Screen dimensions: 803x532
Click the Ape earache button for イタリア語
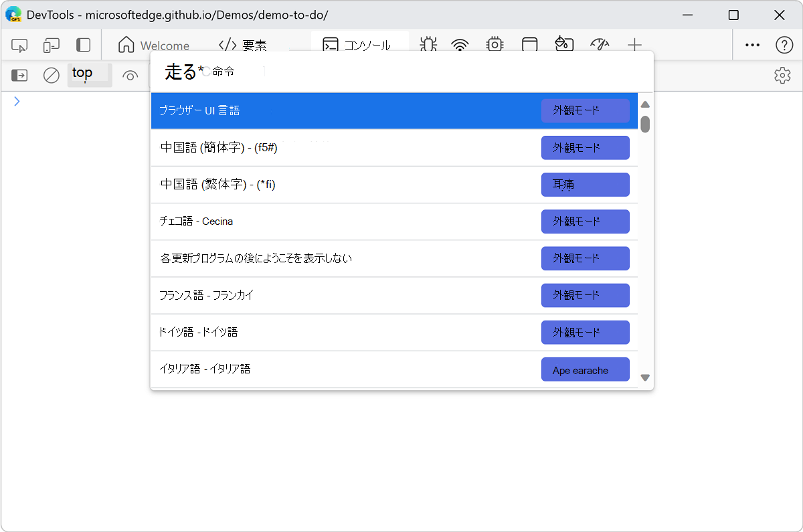click(585, 369)
